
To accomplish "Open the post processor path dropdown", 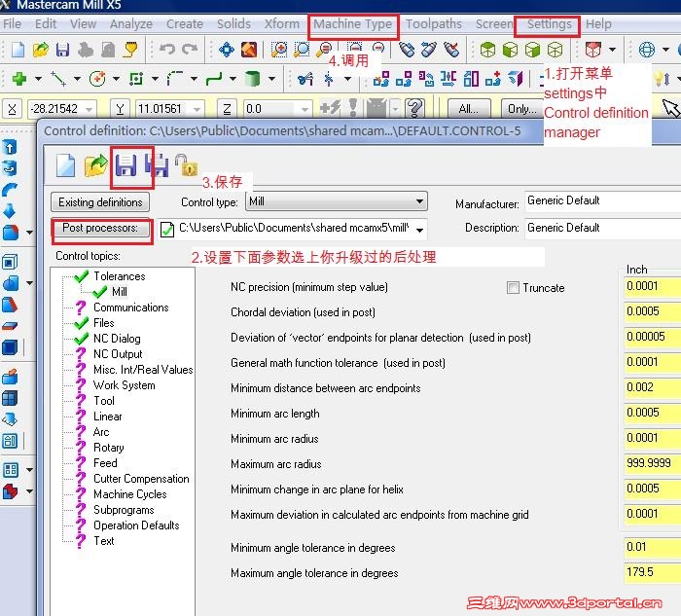I will 419,230.
